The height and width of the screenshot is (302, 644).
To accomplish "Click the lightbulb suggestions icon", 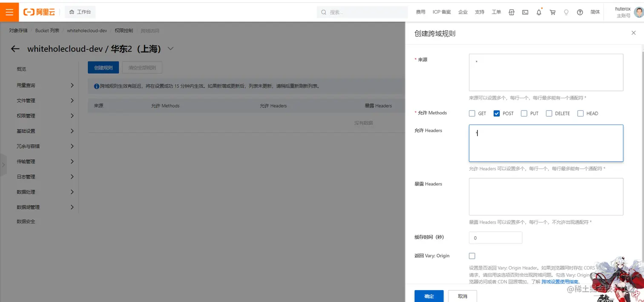I will tap(566, 12).
